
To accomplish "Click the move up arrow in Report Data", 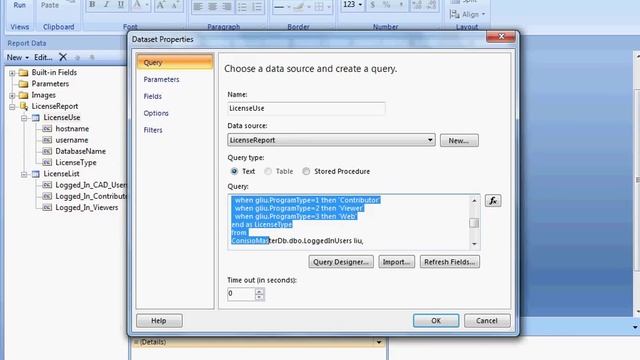I will [77, 58].
